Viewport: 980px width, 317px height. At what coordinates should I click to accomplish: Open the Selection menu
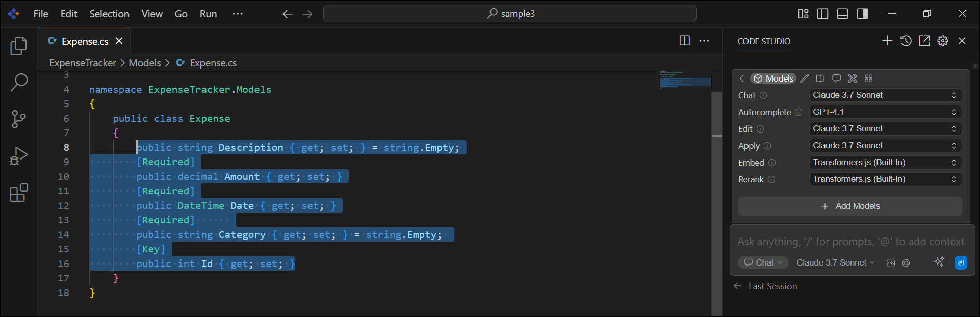[x=109, y=14]
